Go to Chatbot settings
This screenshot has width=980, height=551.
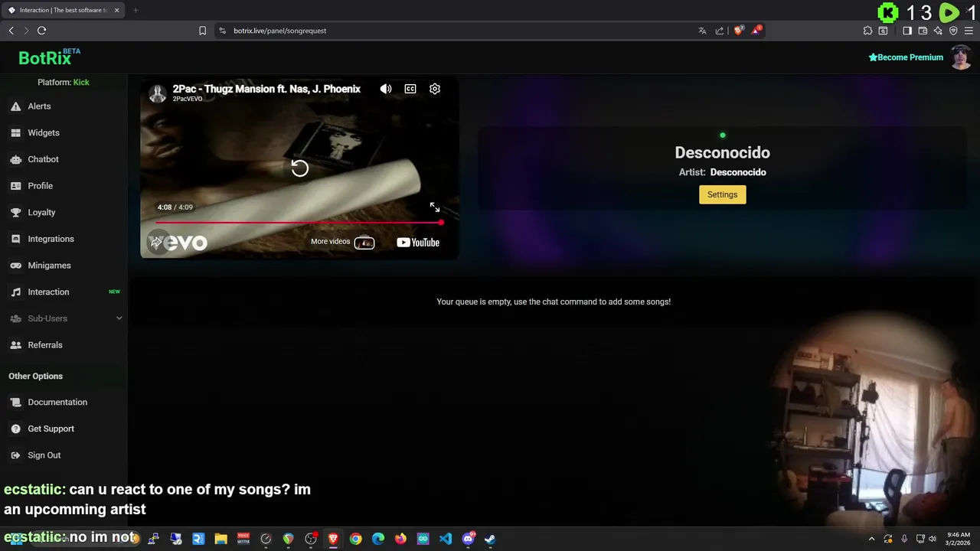pyautogui.click(x=64, y=159)
